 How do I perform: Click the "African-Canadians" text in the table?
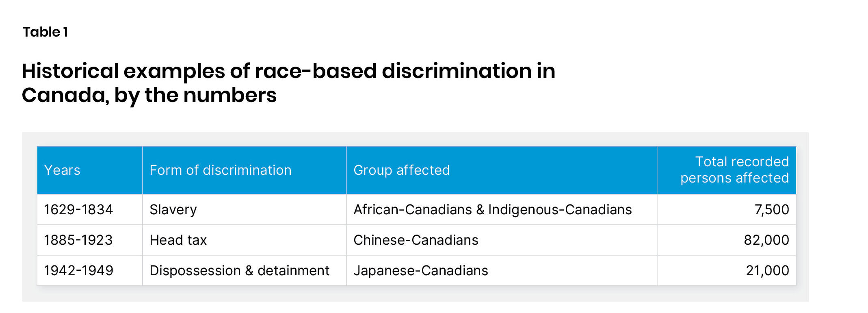coord(413,210)
